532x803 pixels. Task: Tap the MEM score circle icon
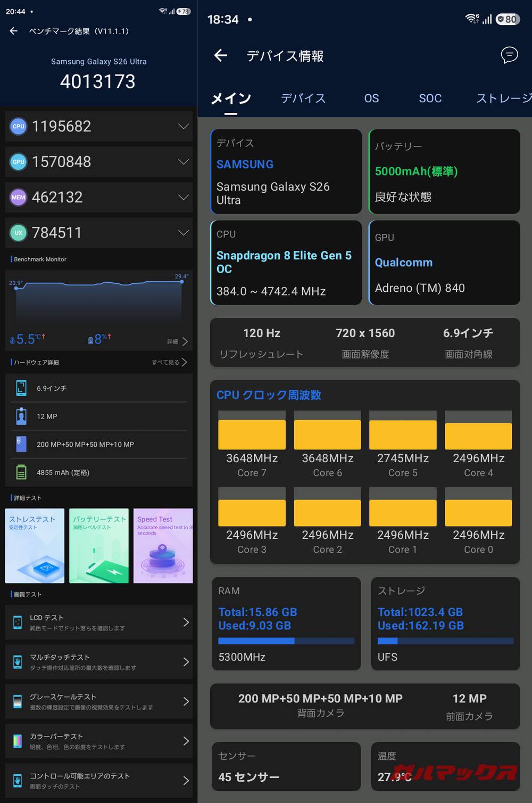click(x=18, y=197)
